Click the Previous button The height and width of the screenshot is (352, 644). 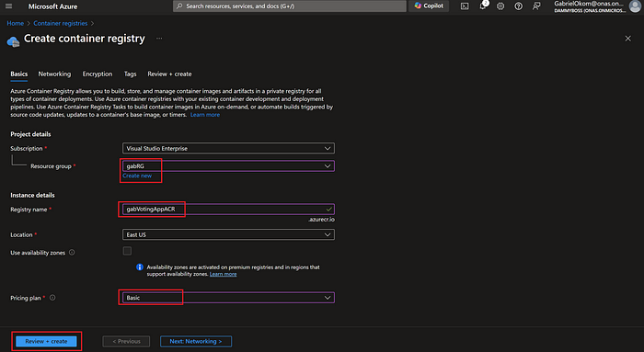pyautogui.click(x=126, y=341)
